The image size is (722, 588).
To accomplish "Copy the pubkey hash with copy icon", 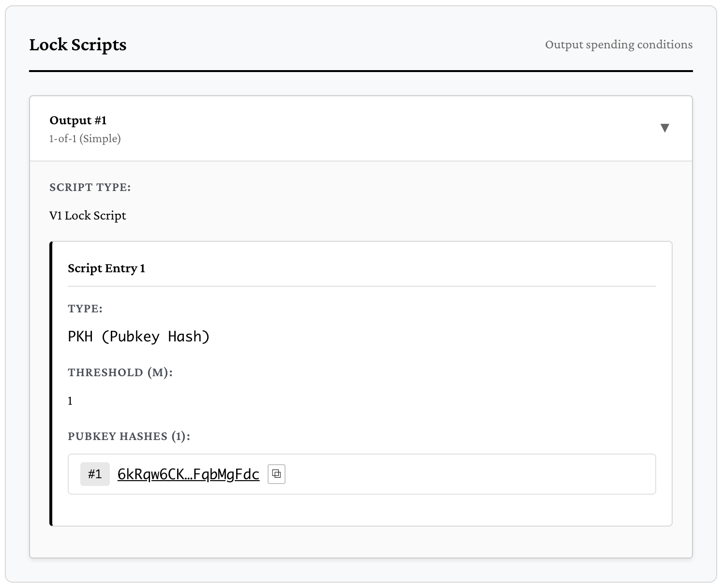I will pyautogui.click(x=276, y=474).
